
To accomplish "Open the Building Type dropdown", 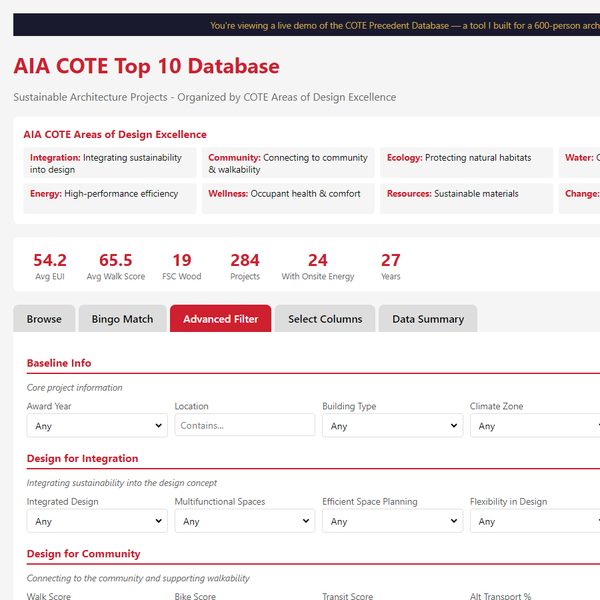I will tap(393, 426).
